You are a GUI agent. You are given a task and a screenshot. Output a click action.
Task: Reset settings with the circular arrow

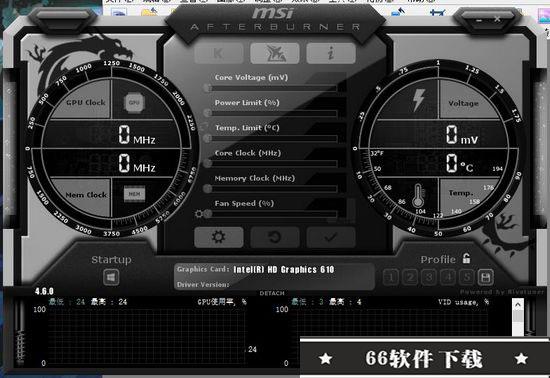275,237
